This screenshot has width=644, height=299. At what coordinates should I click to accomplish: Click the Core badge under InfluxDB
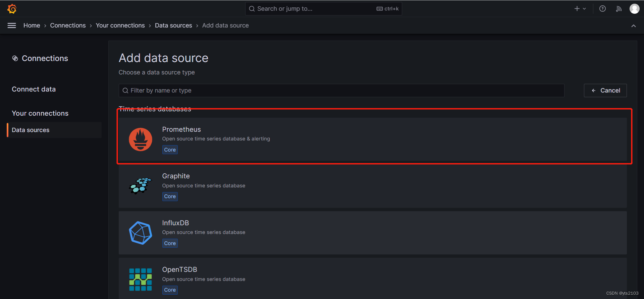tap(170, 243)
